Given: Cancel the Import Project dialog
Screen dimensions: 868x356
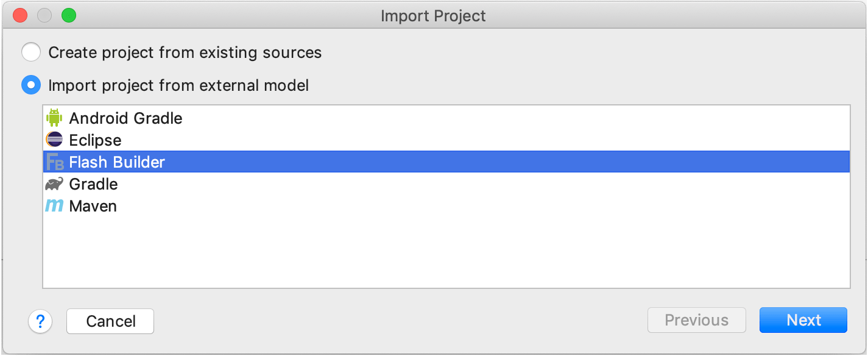Looking at the screenshot, I should pyautogui.click(x=110, y=321).
